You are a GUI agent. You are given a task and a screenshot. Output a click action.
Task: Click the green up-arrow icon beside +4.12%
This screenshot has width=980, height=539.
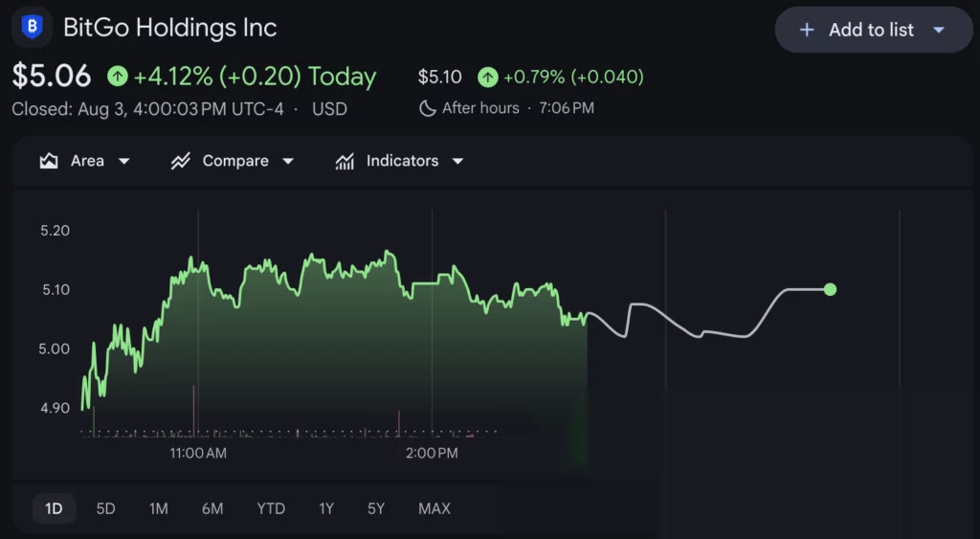118,77
